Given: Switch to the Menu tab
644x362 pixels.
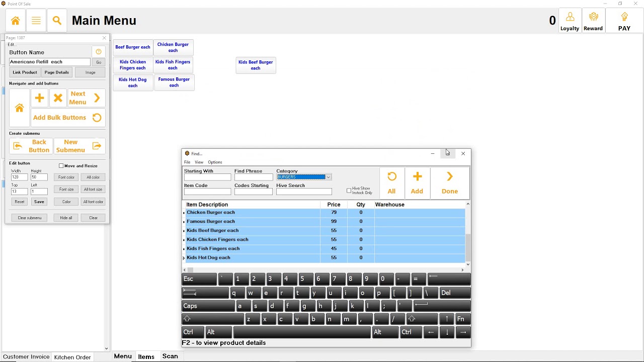Looking at the screenshot, I should pos(123,356).
